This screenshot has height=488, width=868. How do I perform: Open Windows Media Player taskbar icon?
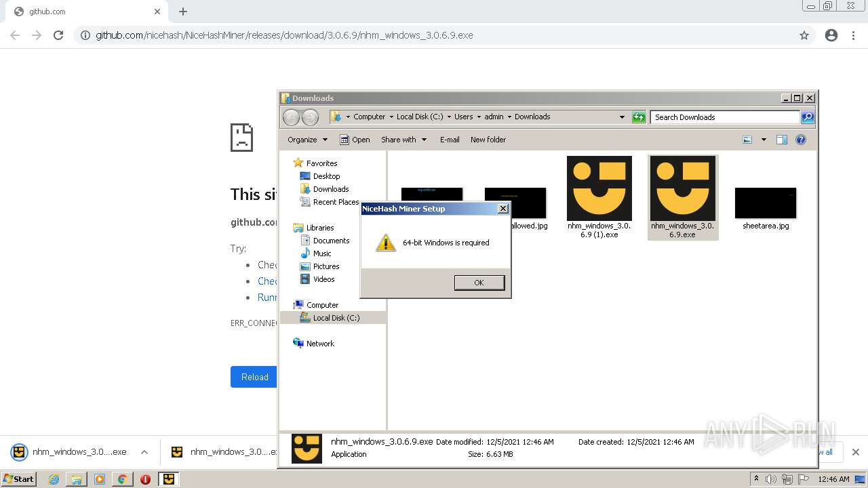click(100, 479)
